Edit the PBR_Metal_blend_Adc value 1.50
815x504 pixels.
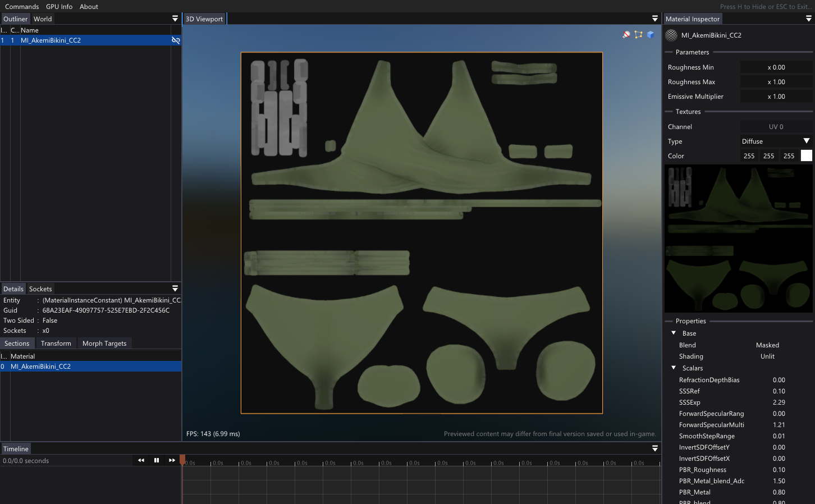click(x=779, y=481)
